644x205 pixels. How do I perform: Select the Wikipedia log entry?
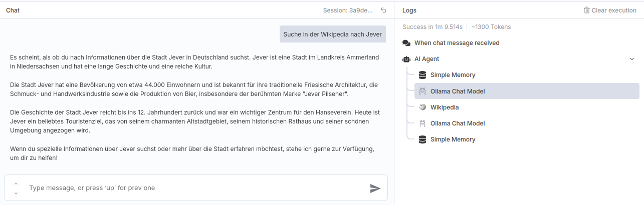(444, 107)
